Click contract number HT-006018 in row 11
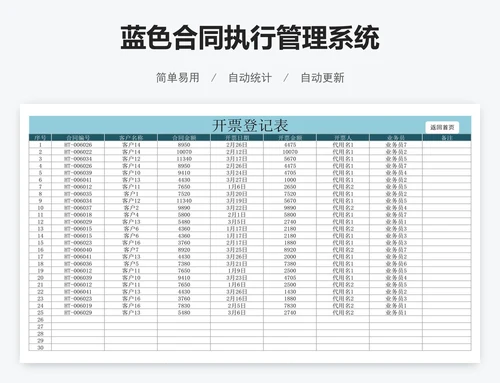 (78, 215)
